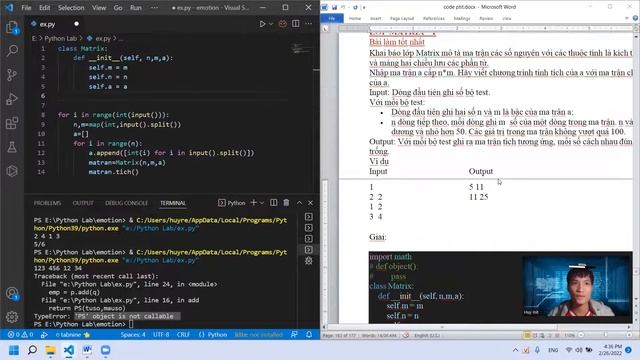Image resolution: width=640 pixels, height=360 pixels.
Task: Open the Run menu in VS Code
Action: (136, 8)
